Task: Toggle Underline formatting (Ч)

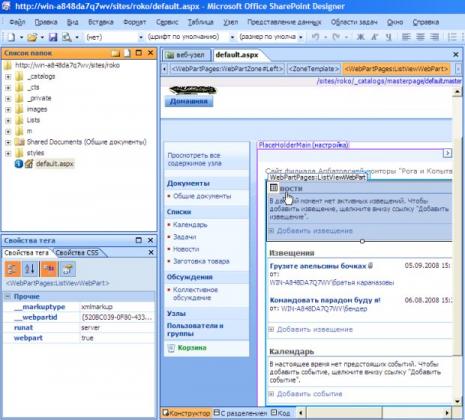Action: pos(388,37)
